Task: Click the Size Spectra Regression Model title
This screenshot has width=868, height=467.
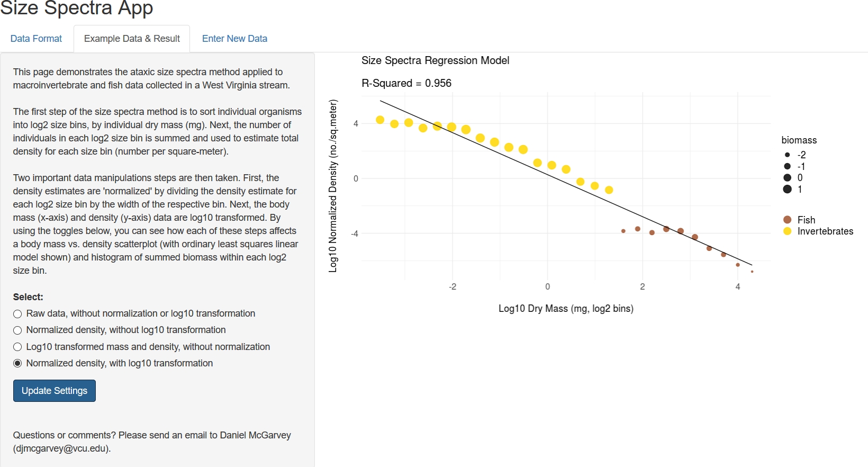Action: 435,60
